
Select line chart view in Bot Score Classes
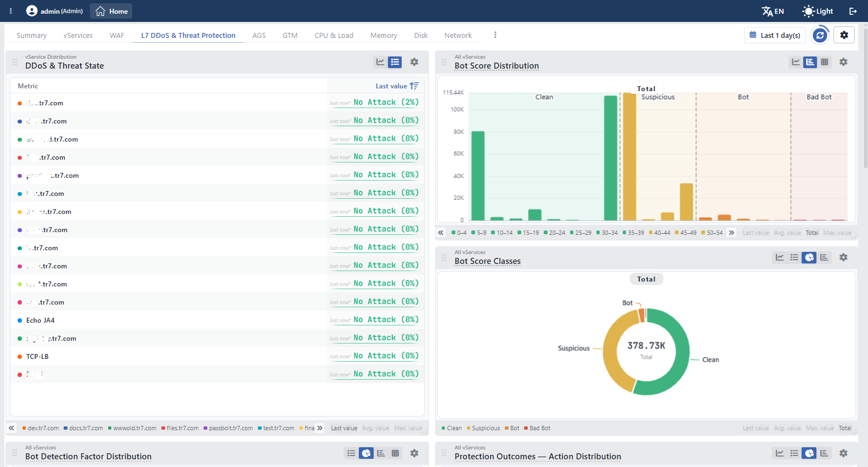tap(780, 257)
